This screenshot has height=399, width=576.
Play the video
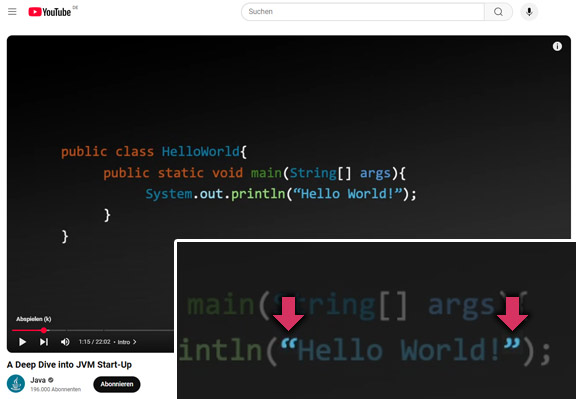[22, 342]
